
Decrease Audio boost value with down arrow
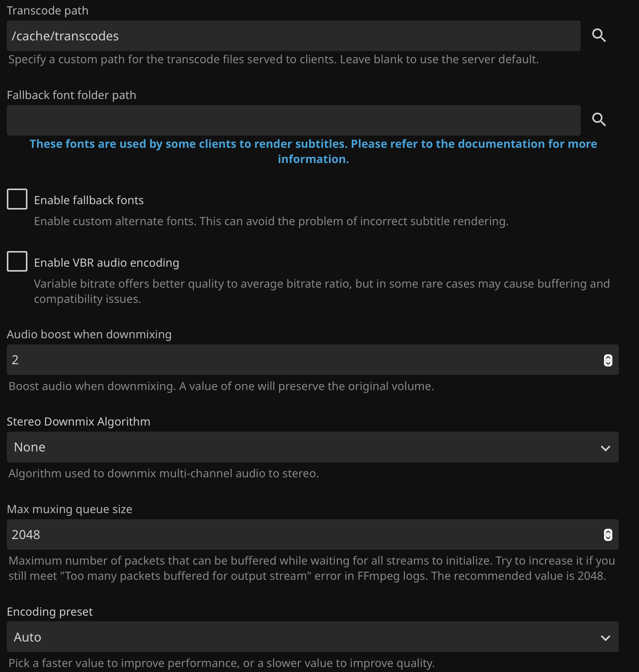point(608,363)
